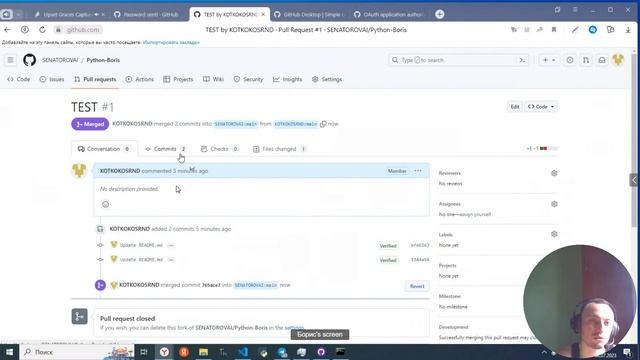Image resolution: width=640 pixels, height=360 pixels.
Task: Go back with browser back arrow
Action: click(x=7, y=30)
